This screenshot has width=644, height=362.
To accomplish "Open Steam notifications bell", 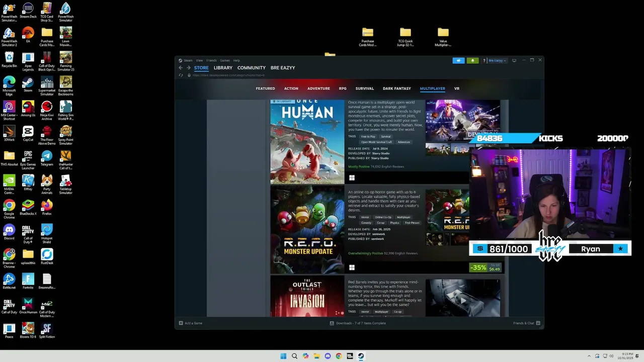I will coord(472,60).
